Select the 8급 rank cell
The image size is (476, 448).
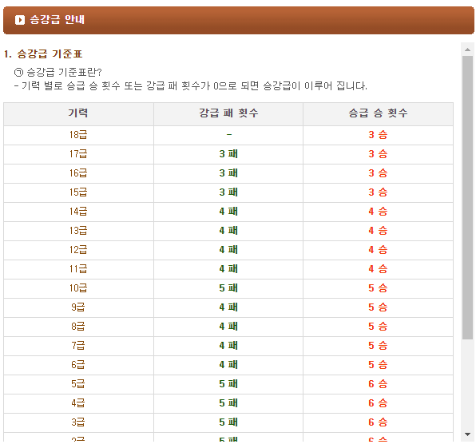(x=78, y=327)
